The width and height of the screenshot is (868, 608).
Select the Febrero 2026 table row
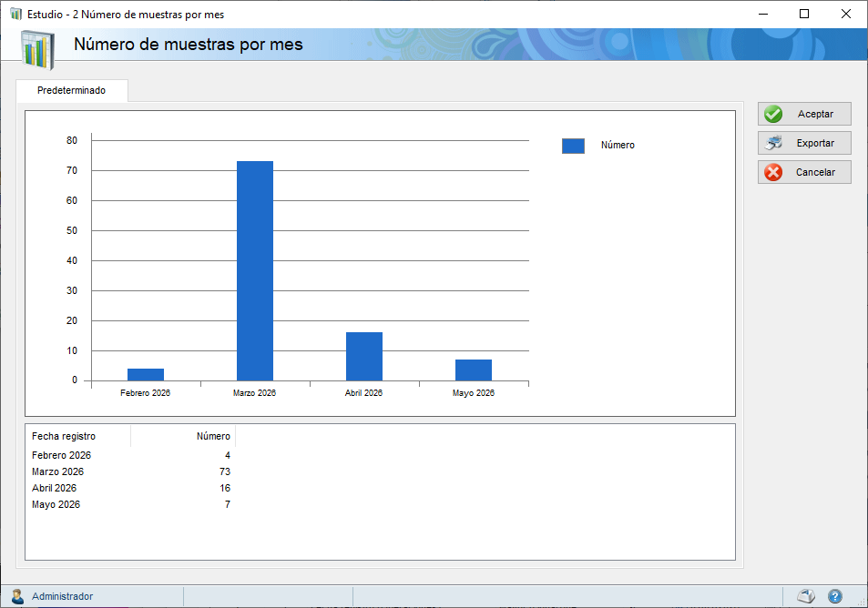[x=131, y=455]
